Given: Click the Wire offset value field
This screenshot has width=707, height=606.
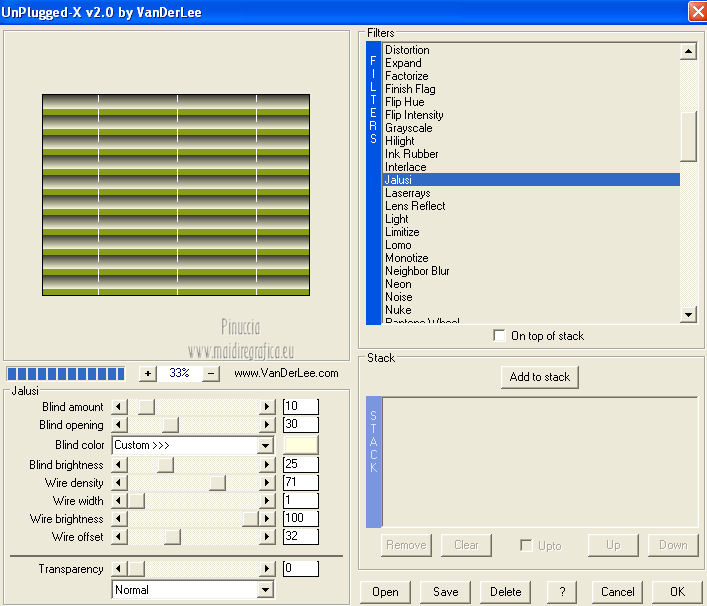Looking at the screenshot, I should 301,536.
